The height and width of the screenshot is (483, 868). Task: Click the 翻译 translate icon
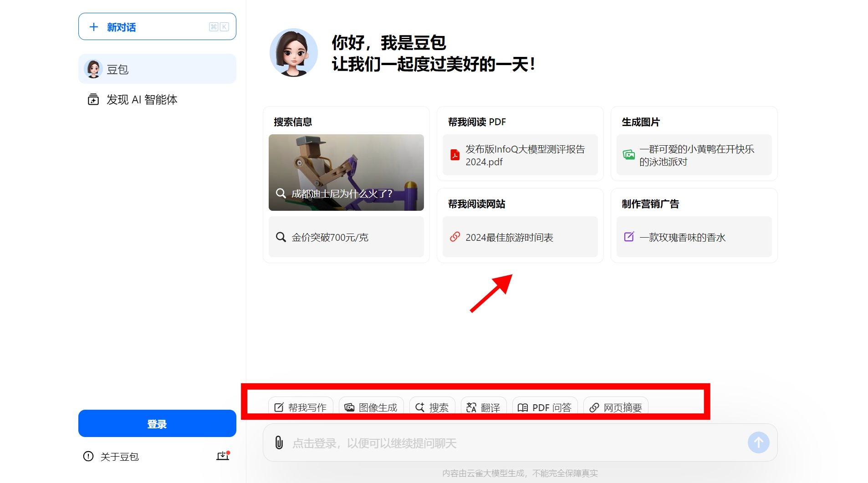(x=471, y=407)
